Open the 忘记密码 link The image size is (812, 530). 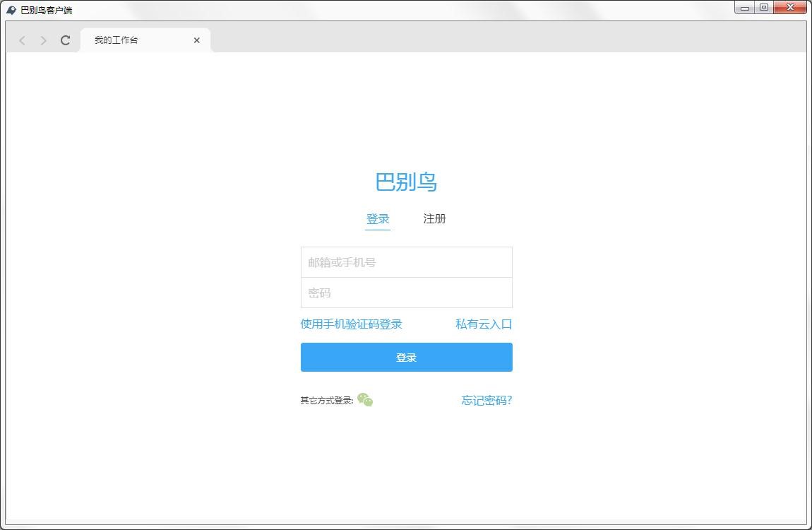(486, 400)
